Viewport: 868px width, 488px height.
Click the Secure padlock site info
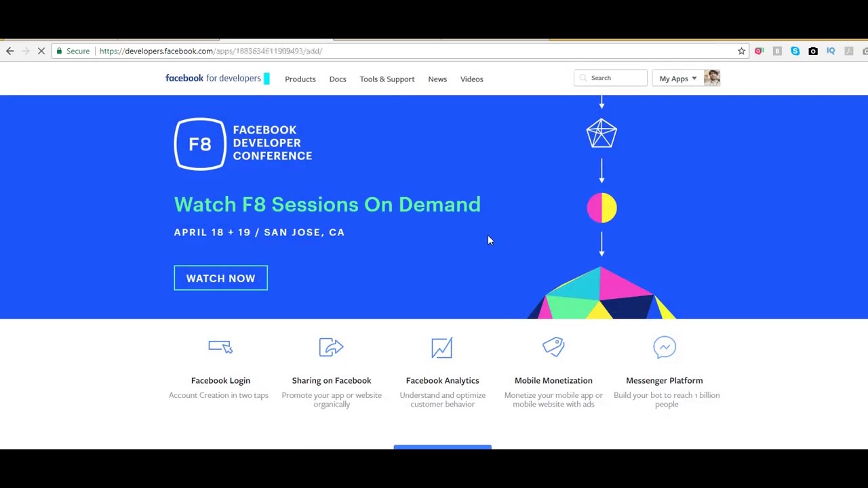click(73, 51)
